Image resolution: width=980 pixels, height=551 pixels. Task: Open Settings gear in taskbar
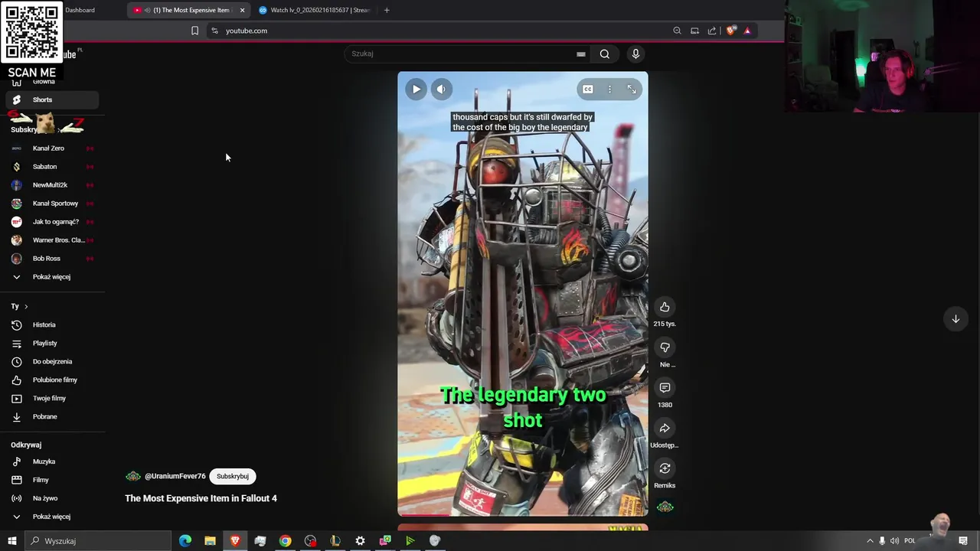click(360, 540)
